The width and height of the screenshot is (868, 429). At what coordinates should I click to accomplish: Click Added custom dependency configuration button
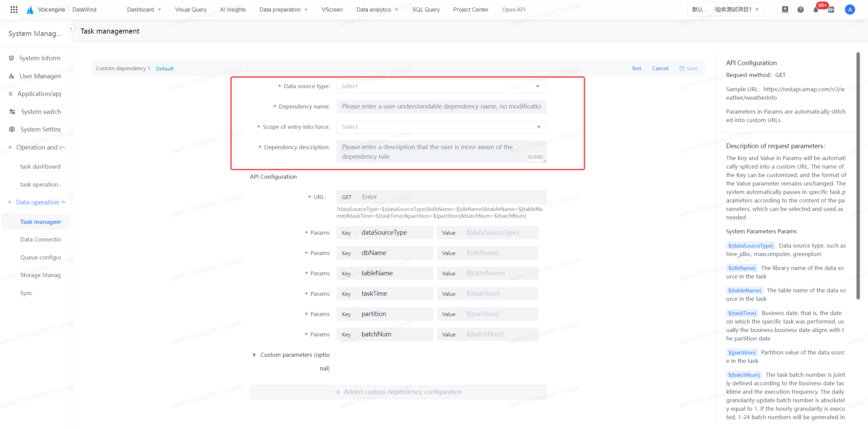(x=398, y=392)
